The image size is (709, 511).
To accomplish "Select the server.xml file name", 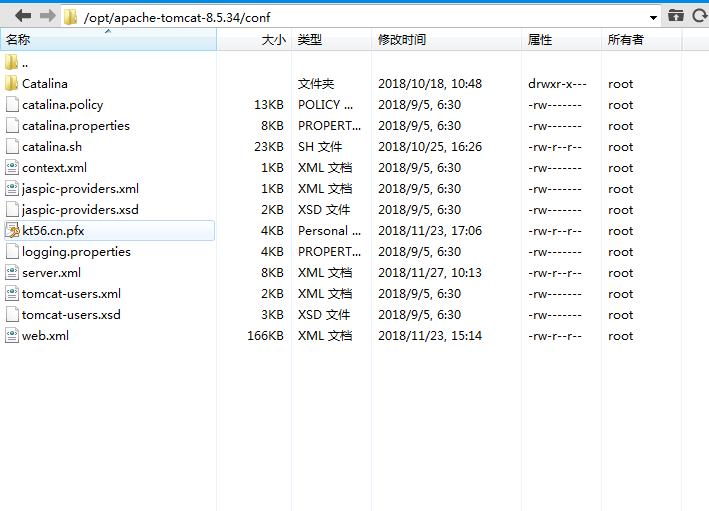I will (51, 273).
